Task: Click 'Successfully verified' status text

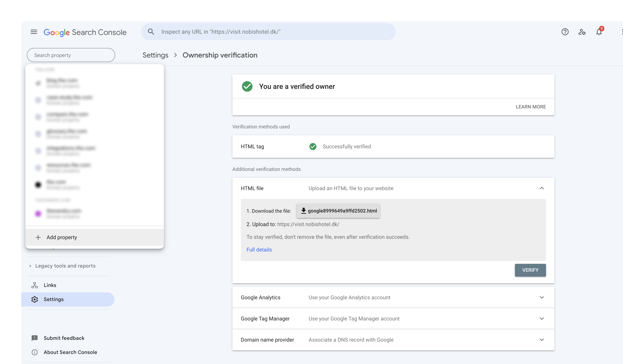Action: coord(347,146)
